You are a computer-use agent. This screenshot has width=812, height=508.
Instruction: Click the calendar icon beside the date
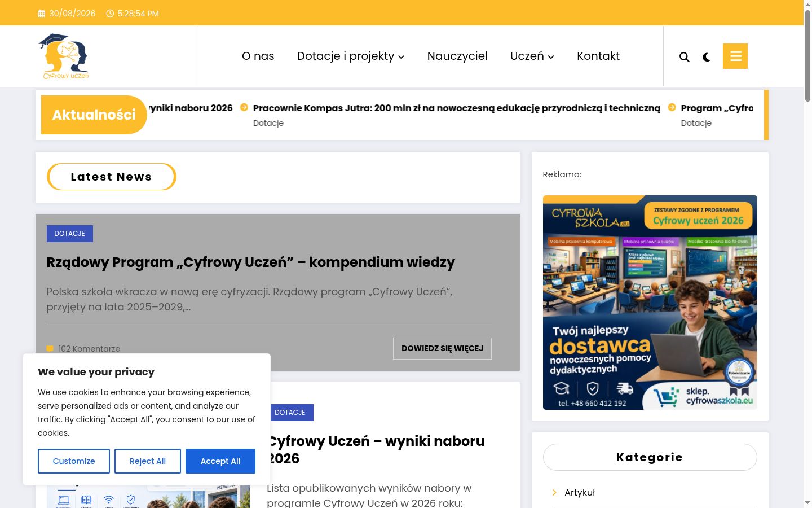(x=41, y=14)
